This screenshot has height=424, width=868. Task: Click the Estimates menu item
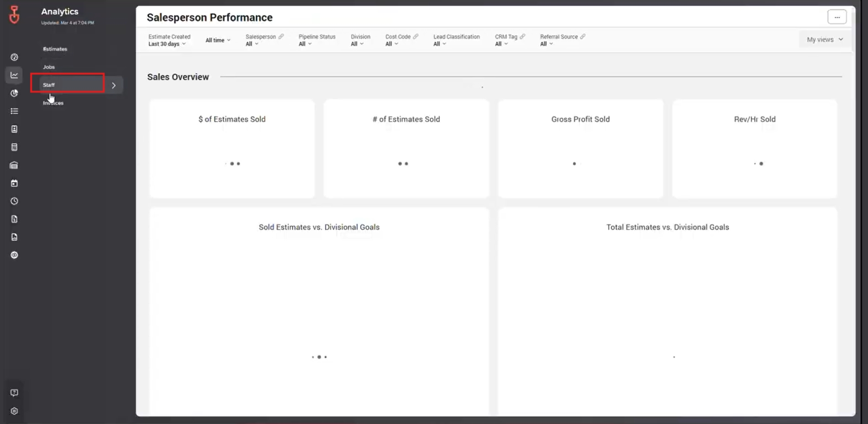(x=54, y=49)
